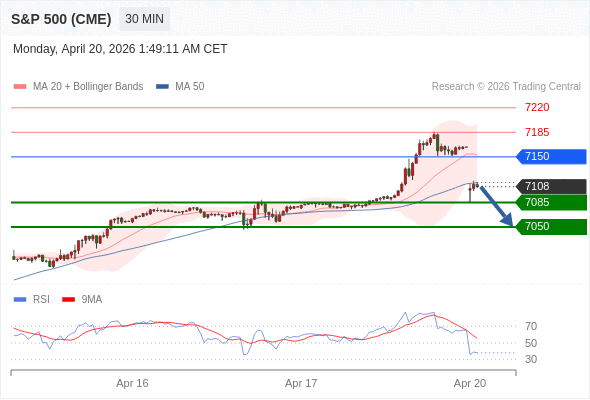590x400 pixels.
Task: Click the pink MA 20 Bollinger legend swatch
Action: (20, 87)
